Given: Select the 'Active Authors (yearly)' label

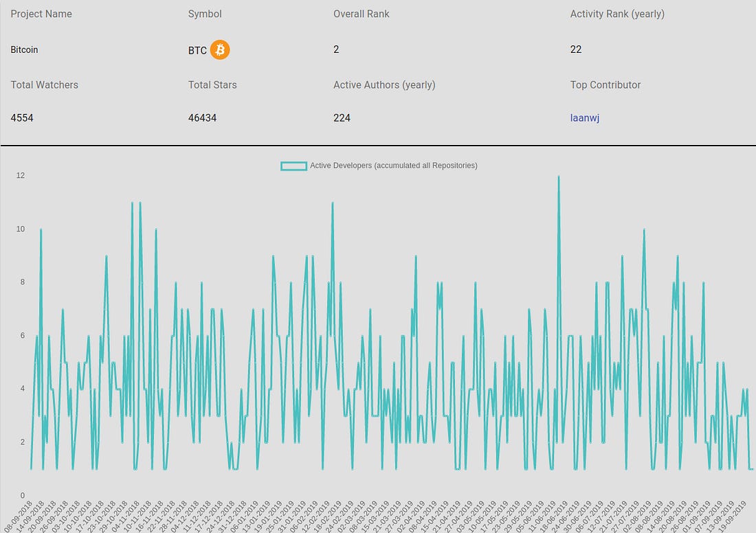Looking at the screenshot, I should 384,84.
